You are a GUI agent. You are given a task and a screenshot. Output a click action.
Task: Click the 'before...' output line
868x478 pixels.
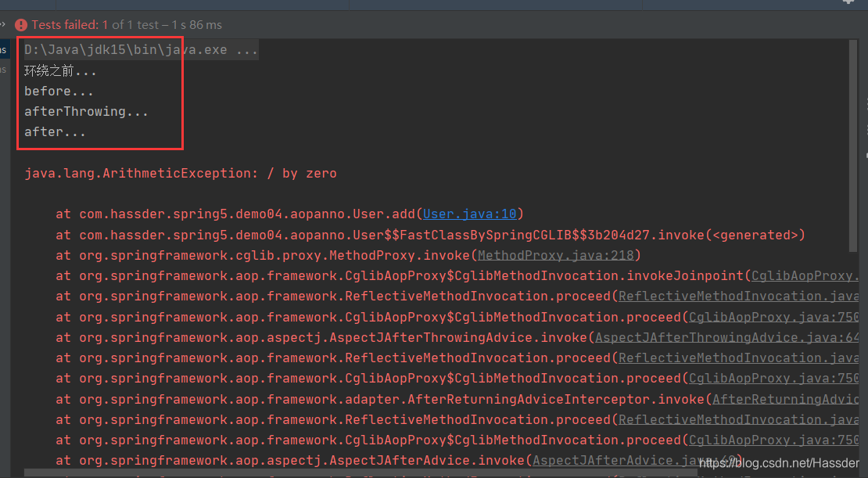[59, 91]
